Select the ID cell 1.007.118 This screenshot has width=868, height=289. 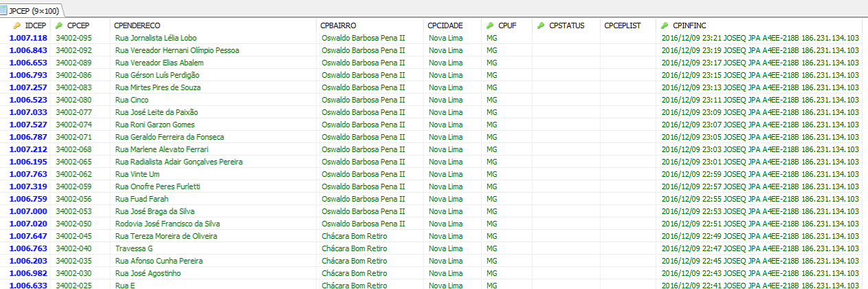(28, 38)
